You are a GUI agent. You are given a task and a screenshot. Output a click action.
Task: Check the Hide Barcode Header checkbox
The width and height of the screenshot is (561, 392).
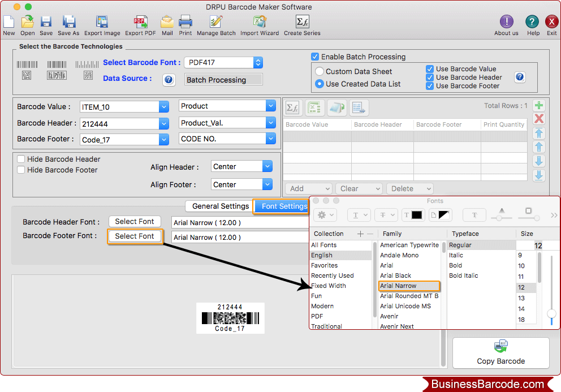(21, 159)
